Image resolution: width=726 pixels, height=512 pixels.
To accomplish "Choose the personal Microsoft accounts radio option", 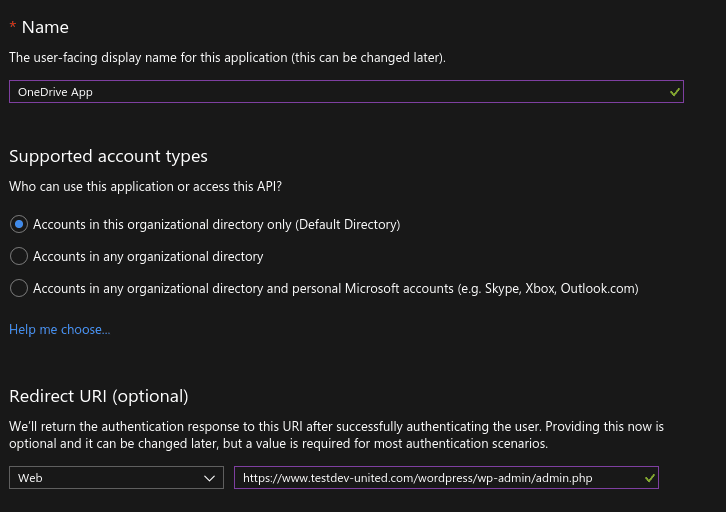I will click(x=18, y=288).
